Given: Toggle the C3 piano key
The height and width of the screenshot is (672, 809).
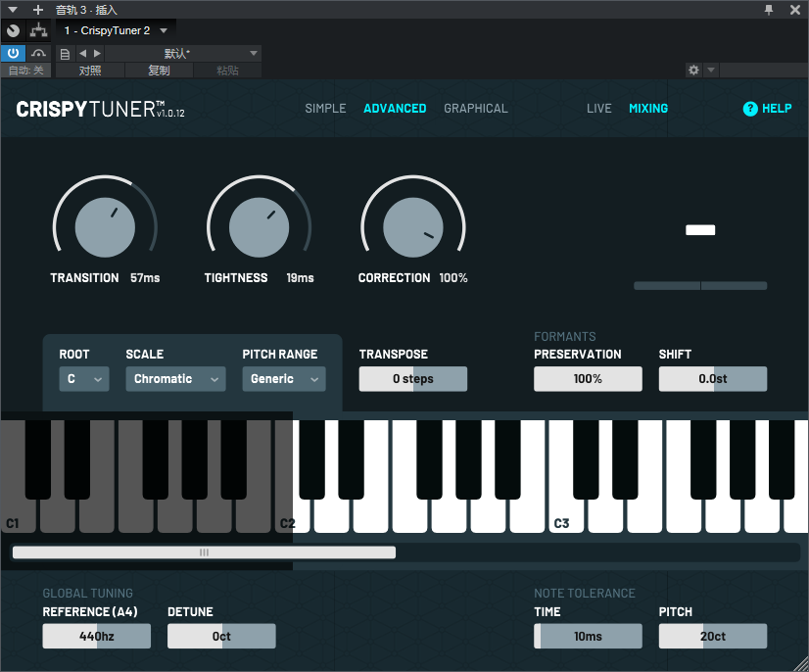Looking at the screenshot, I should click(566, 516).
